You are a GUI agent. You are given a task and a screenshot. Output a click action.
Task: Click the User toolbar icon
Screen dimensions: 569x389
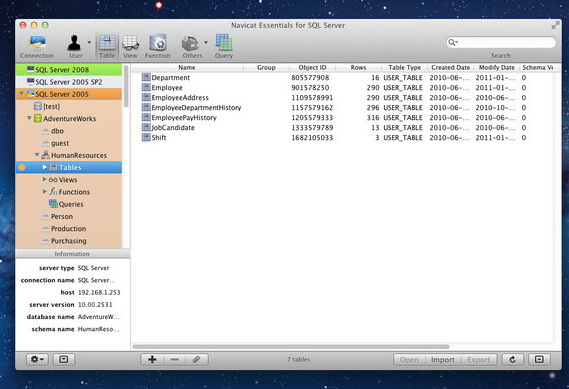(75, 47)
